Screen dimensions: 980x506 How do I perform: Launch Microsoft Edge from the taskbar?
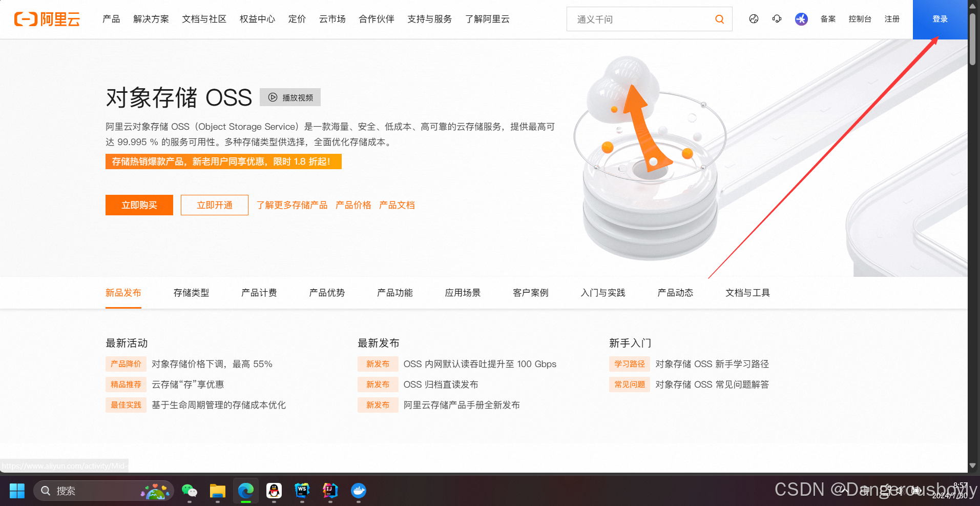(246, 491)
